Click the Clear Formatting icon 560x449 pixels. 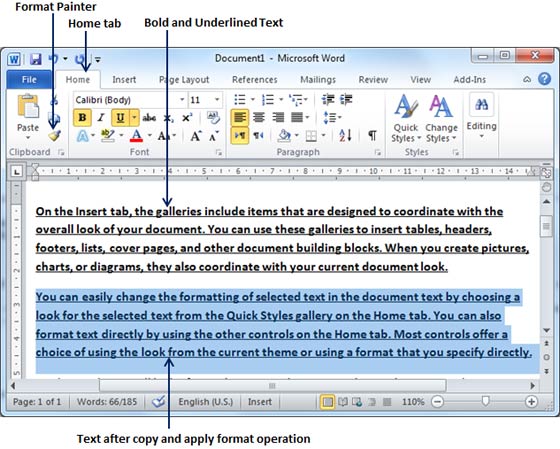pyautogui.click(x=214, y=118)
